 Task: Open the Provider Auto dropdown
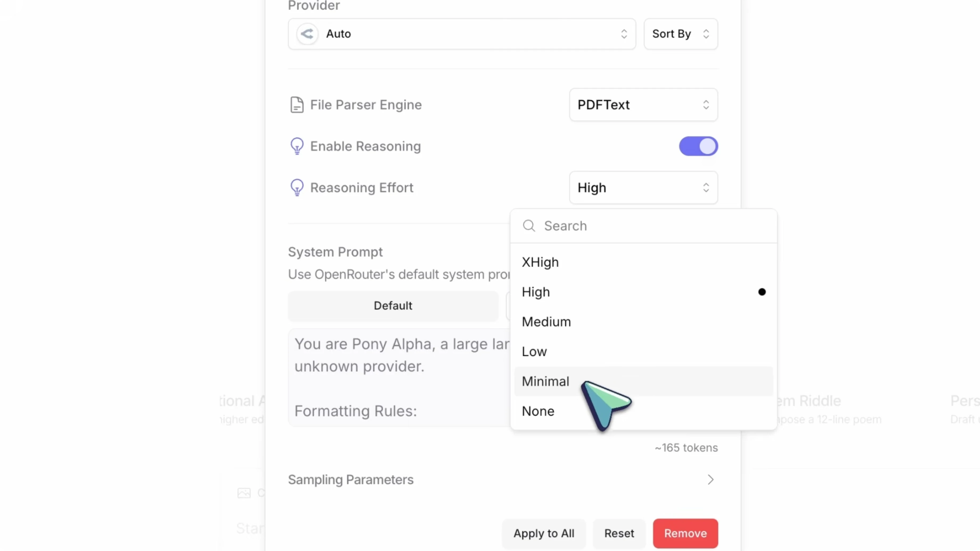[x=462, y=34]
